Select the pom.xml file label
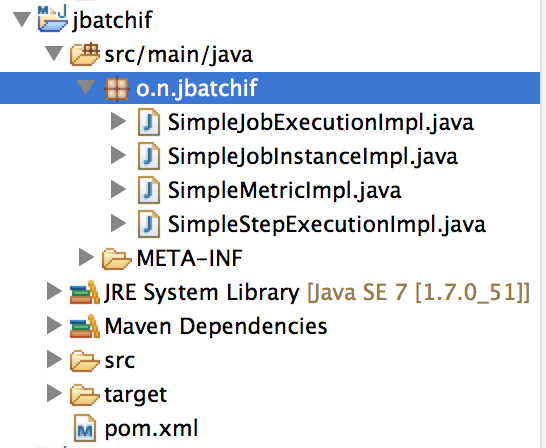 [151, 428]
